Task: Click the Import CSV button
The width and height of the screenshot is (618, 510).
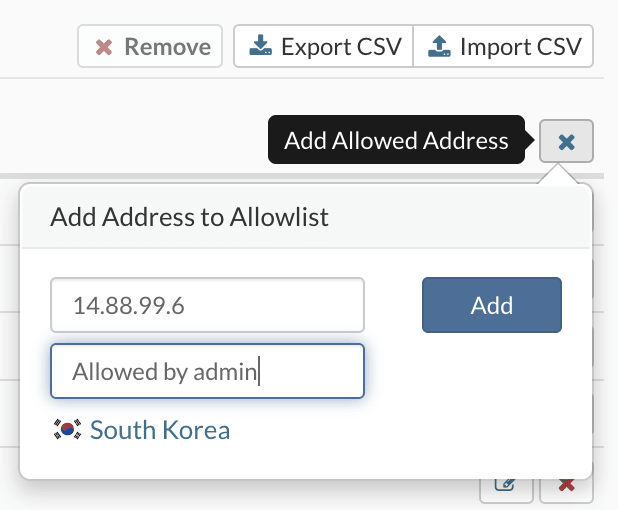Action: coord(503,47)
